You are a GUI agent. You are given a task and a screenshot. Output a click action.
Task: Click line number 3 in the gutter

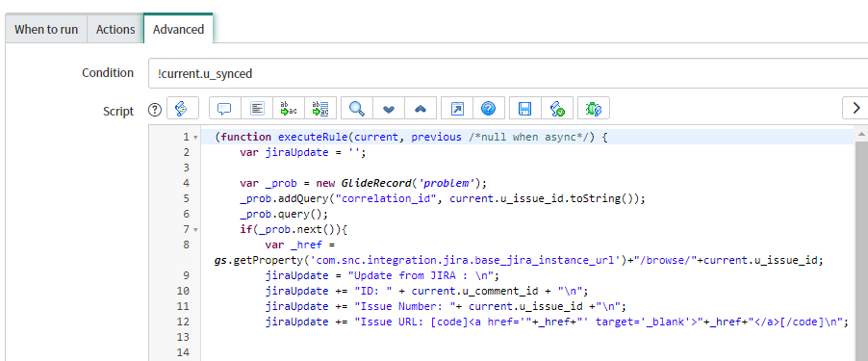186,168
